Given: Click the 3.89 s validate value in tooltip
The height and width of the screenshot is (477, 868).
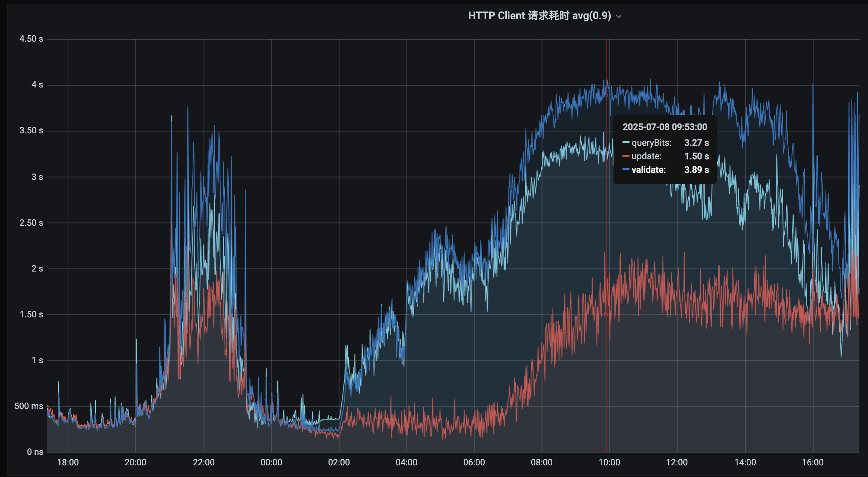Looking at the screenshot, I should point(696,170).
